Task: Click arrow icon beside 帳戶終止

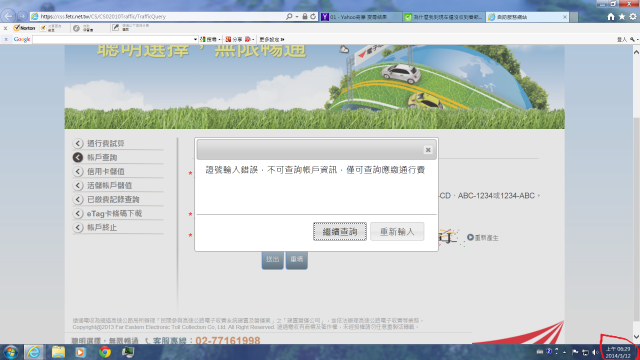Action: click(x=78, y=227)
